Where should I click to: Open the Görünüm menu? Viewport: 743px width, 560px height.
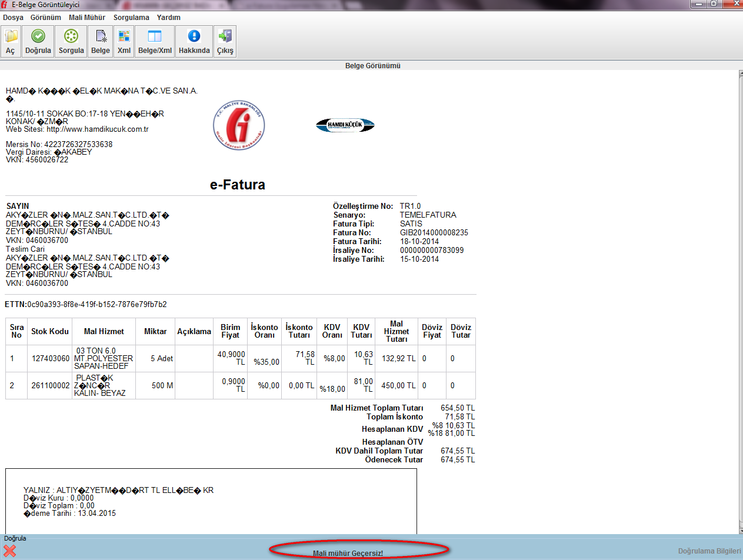(46, 18)
